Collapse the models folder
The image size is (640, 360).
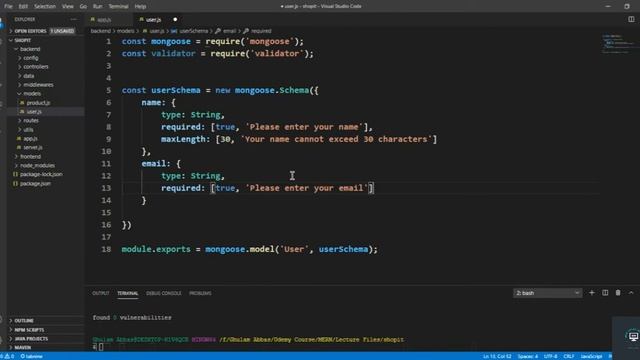click(46, 94)
